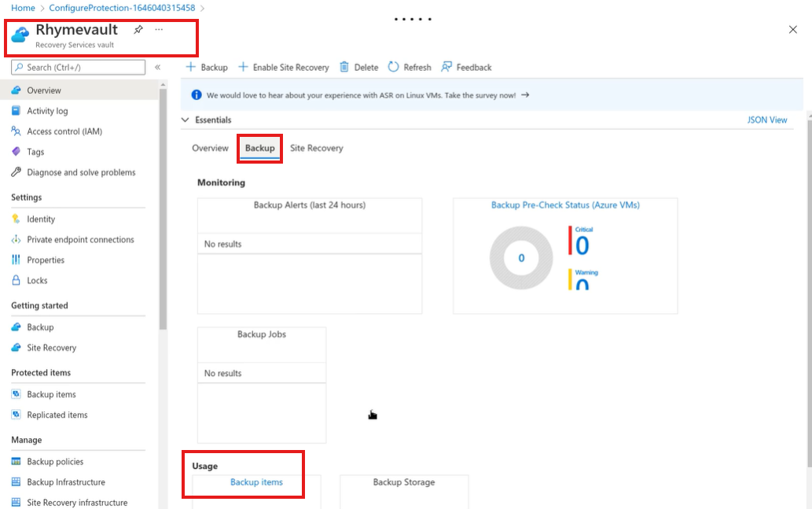Open Private endpoint connections under Settings
Screen dimensions: 812x509
pyautogui.click(x=79, y=239)
